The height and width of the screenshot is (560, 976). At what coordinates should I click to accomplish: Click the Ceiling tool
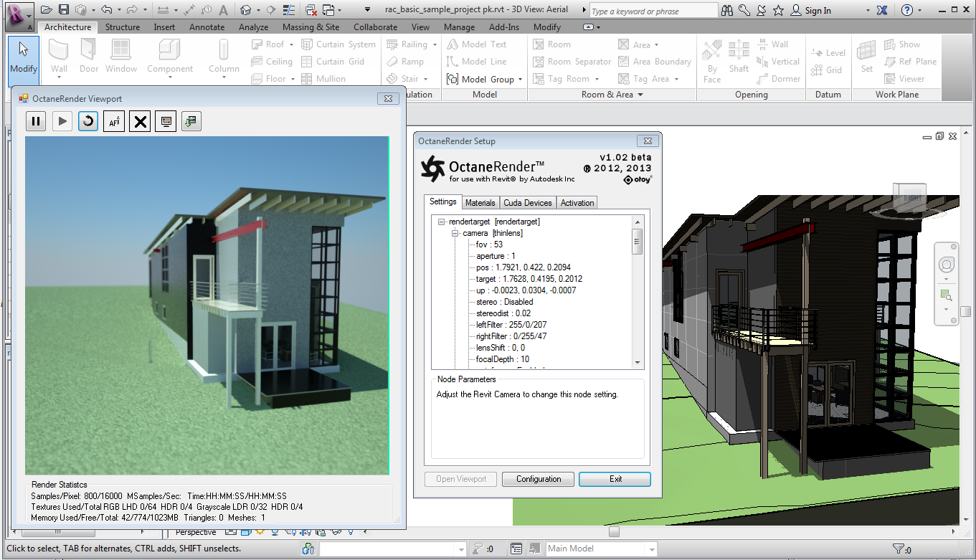tap(272, 62)
